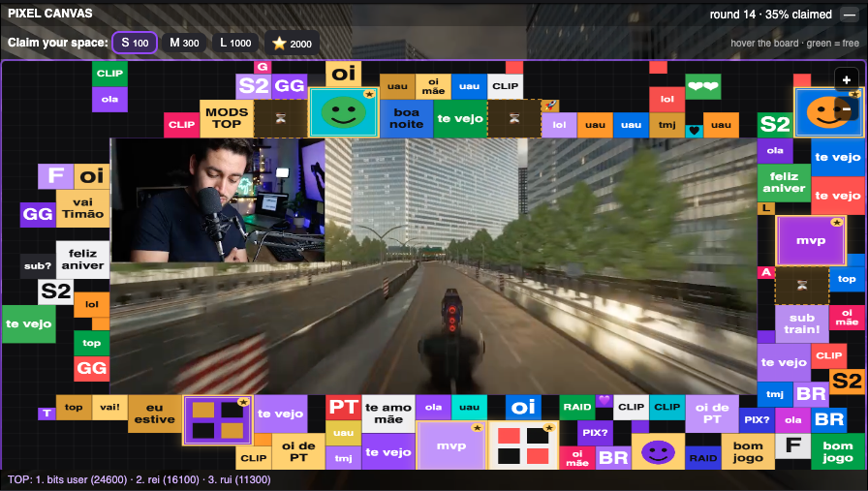868x491 pixels.
Task: Collapse the Pixel Canvas panel header
Action: coord(850,15)
